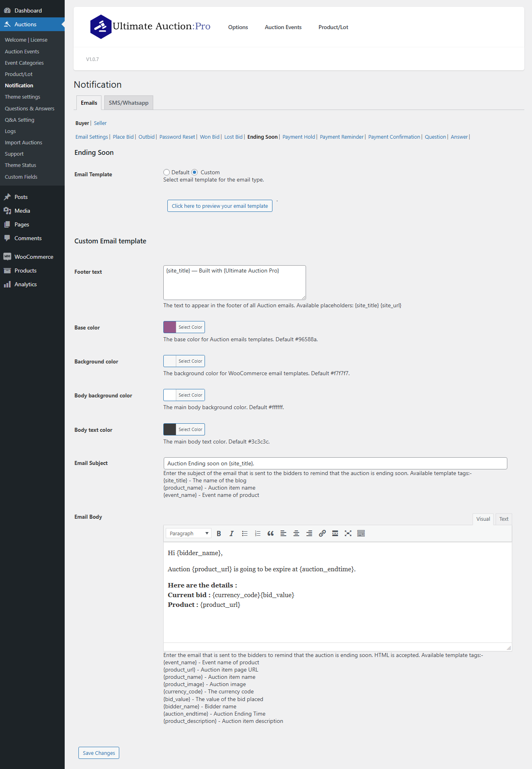Viewport: 532px width, 769px height.
Task: Switch editor to Text tab
Action: click(504, 519)
